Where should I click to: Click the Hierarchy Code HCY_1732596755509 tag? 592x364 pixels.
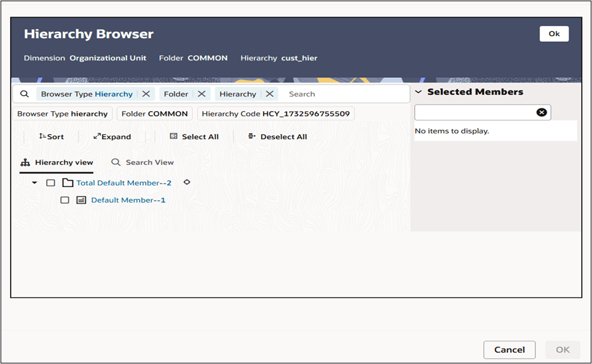pyautogui.click(x=276, y=114)
